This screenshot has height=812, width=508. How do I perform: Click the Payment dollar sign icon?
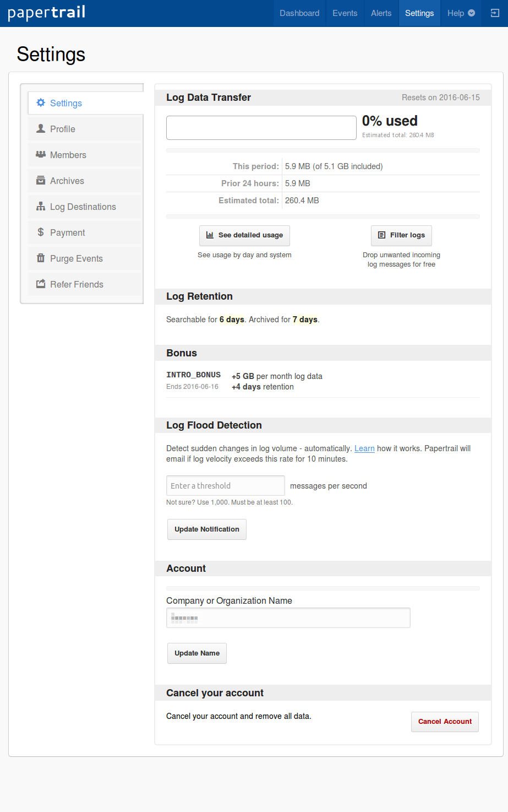[41, 232]
